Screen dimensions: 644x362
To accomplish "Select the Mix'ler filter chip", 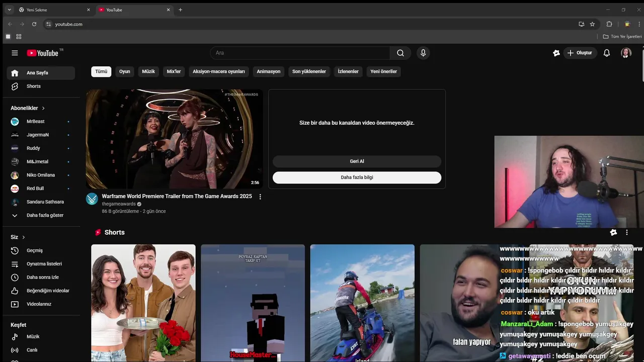I will click(174, 71).
